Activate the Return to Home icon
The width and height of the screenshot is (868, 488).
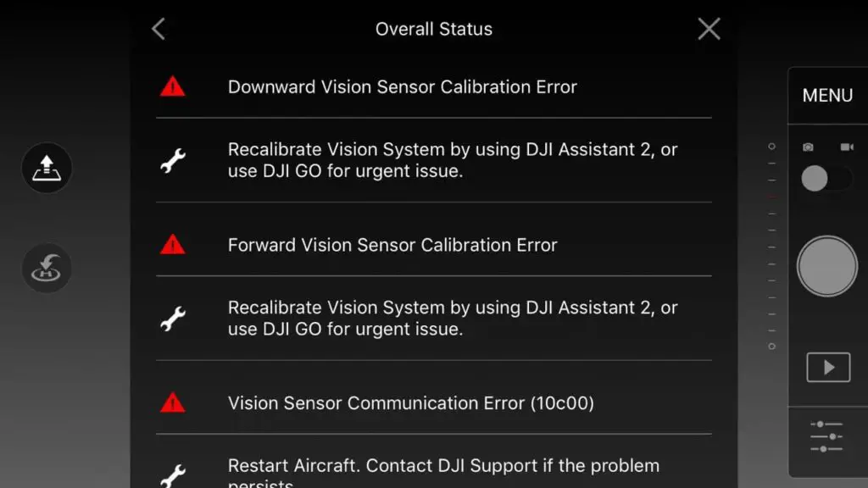[46, 269]
